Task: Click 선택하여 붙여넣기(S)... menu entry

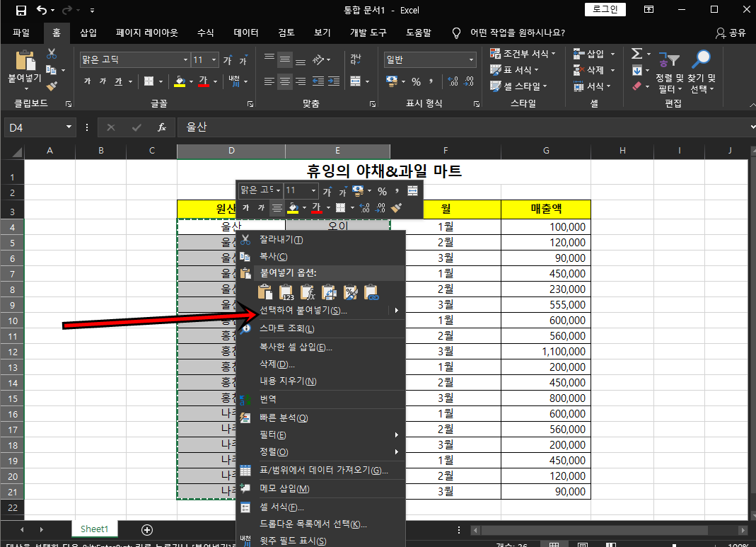Action: [320, 310]
